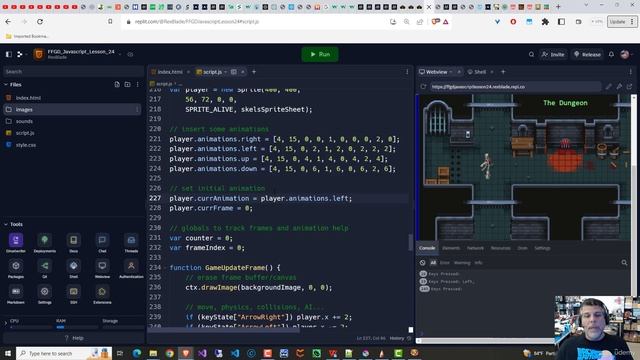
Task: Collapse the GameUpdateFrame function fold arrow
Action: point(165,268)
